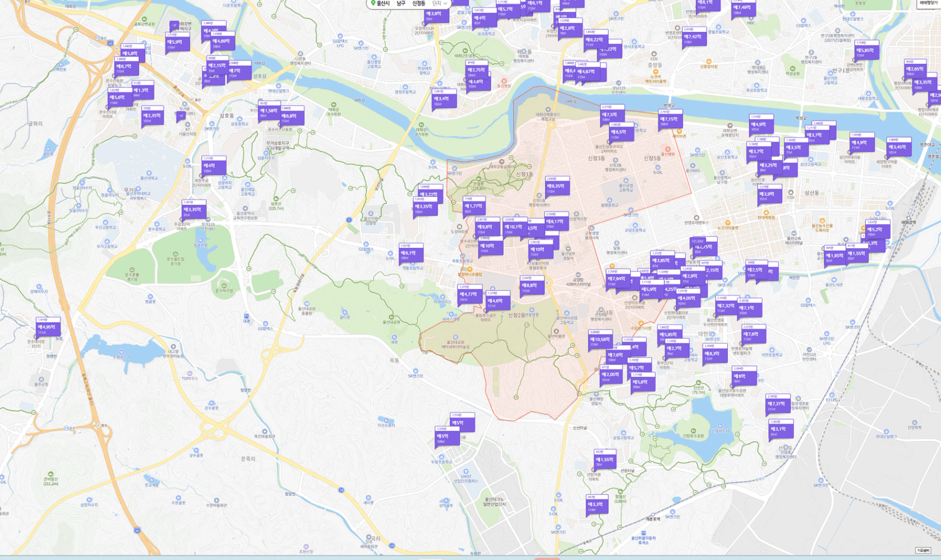Open the 매4.77억 listing marker
941x560 pixels.
point(469,294)
